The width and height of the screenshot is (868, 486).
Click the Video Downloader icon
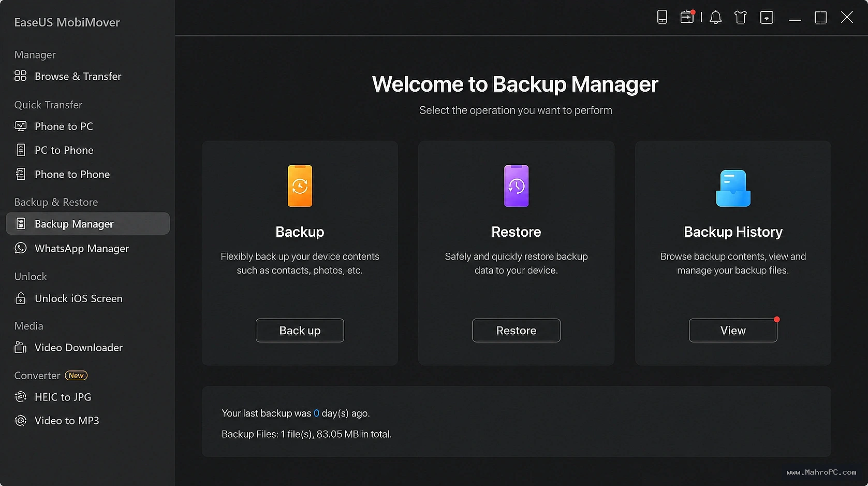(x=21, y=348)
